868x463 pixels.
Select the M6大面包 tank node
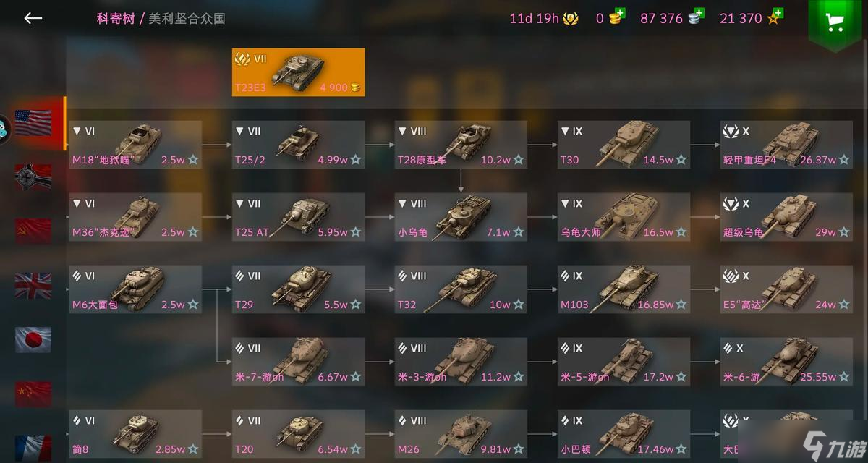(135, 289)
